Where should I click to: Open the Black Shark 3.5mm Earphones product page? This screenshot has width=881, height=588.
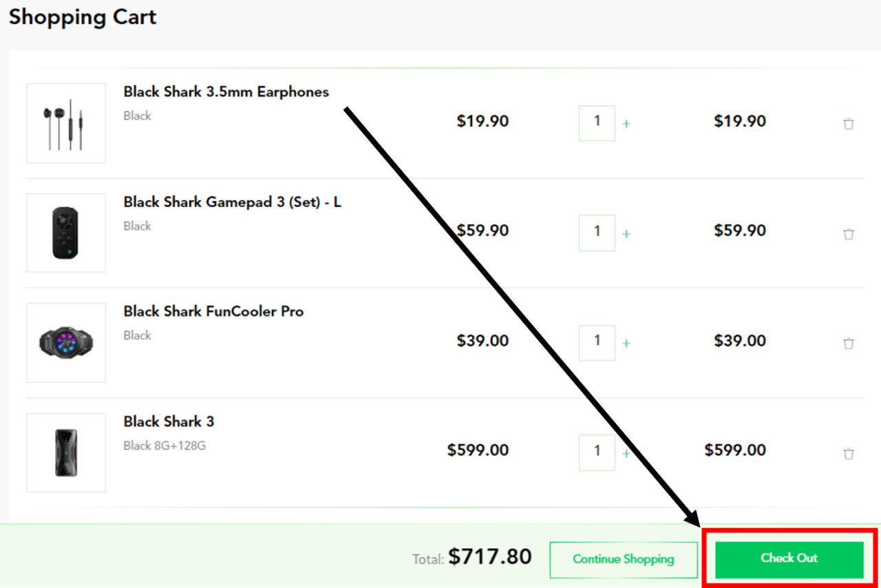(x=226, y=91)
